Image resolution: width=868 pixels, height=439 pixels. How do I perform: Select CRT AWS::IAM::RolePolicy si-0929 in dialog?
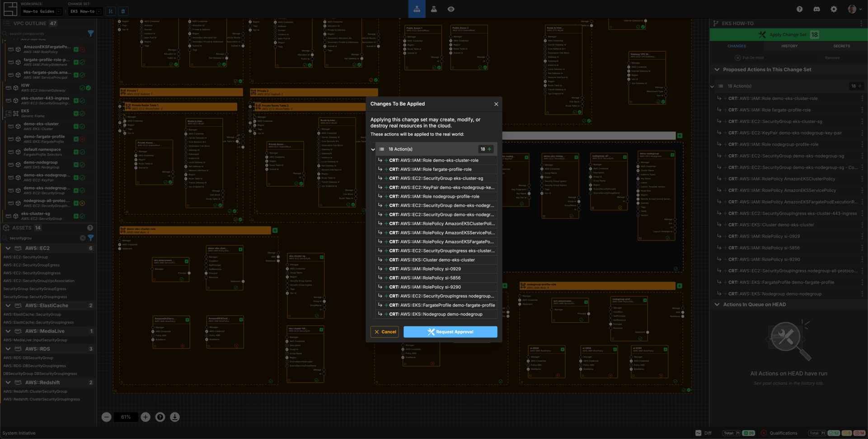click(437, 269)
